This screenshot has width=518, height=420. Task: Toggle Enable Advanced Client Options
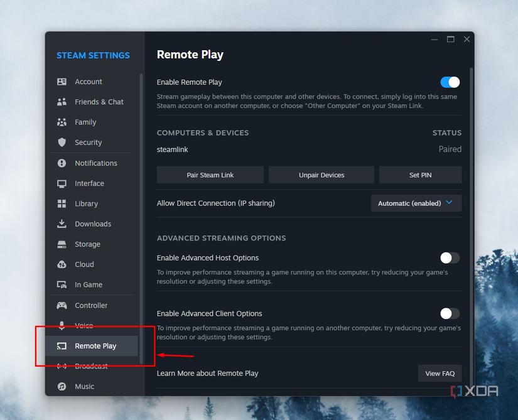(x=450, y=314)
